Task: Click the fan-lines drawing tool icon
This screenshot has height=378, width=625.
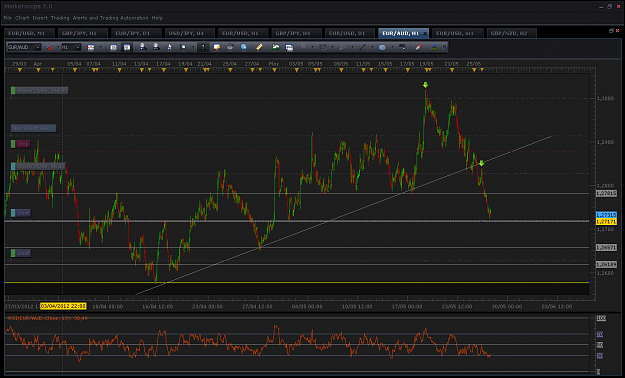Action: [342, 47]
